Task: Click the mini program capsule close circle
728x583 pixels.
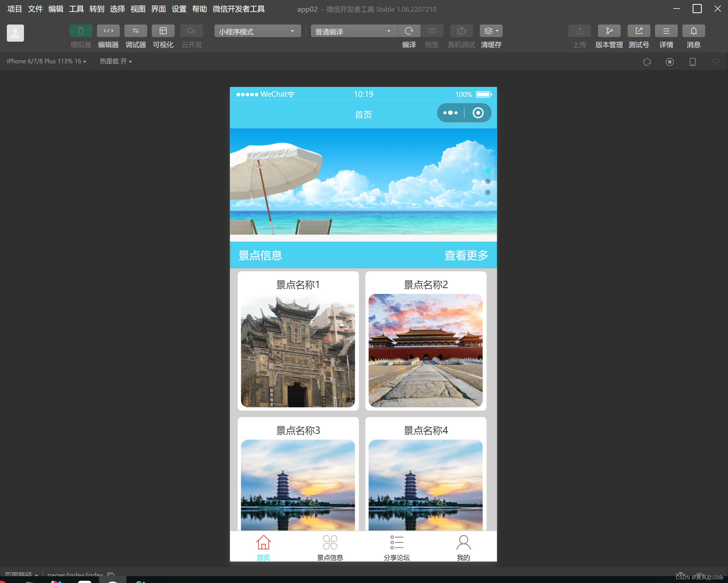Action: pos(478,113)
